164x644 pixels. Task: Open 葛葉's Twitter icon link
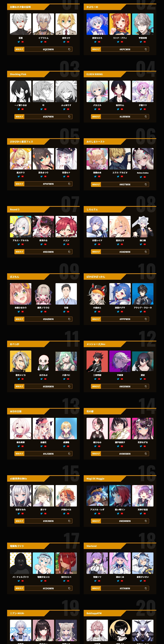19,42
